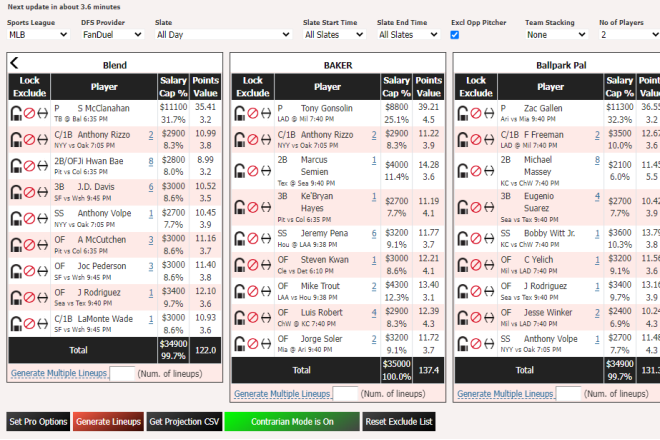
Task: Click Get Projection CSV button
Action: (x=184, y=421)
